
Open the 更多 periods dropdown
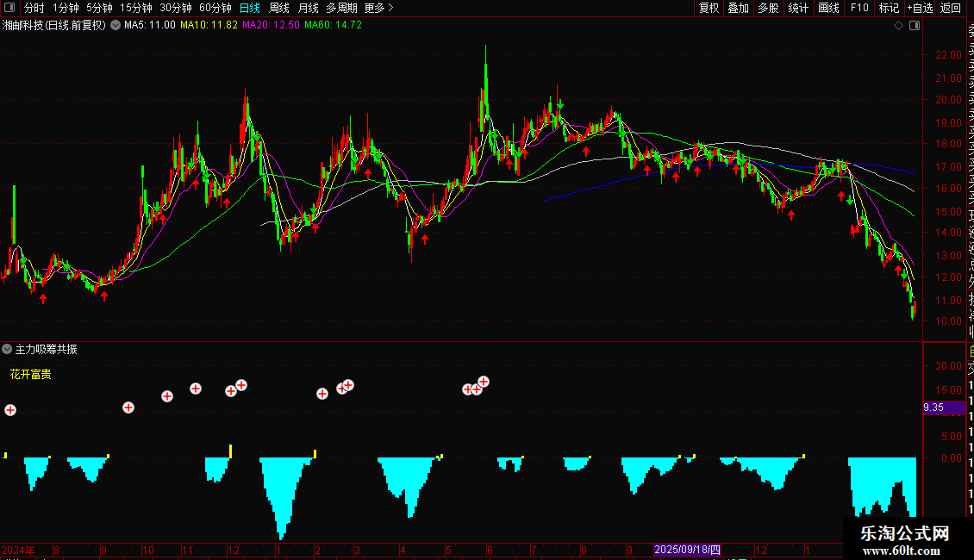point(378,8)
